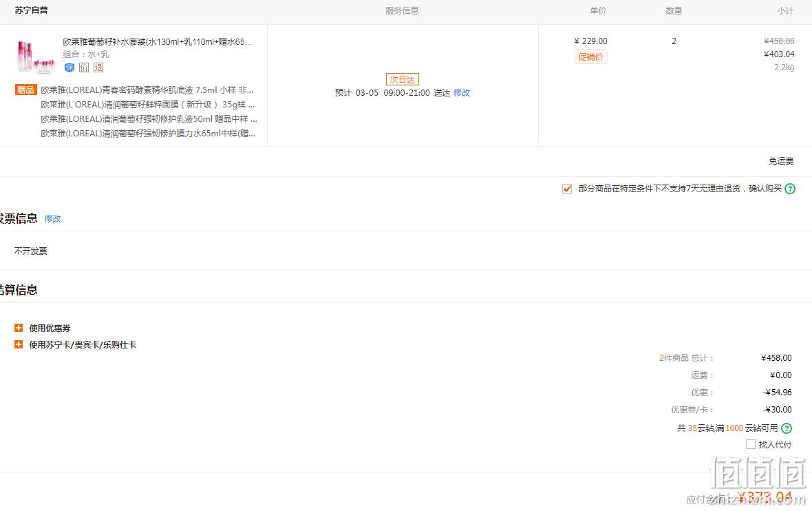Viewport: 812px width, 511px height.
Task: Click the total amount ¥458.00
Action: point(776,357)
